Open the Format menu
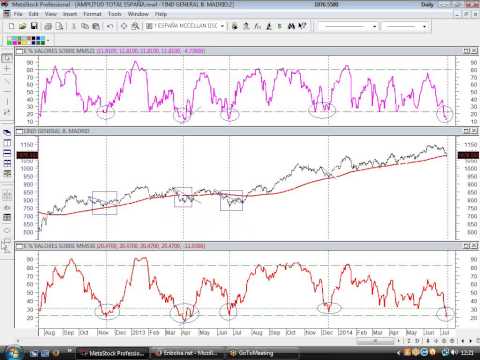Viewport: 480px width, 360px height. (92, 14)
